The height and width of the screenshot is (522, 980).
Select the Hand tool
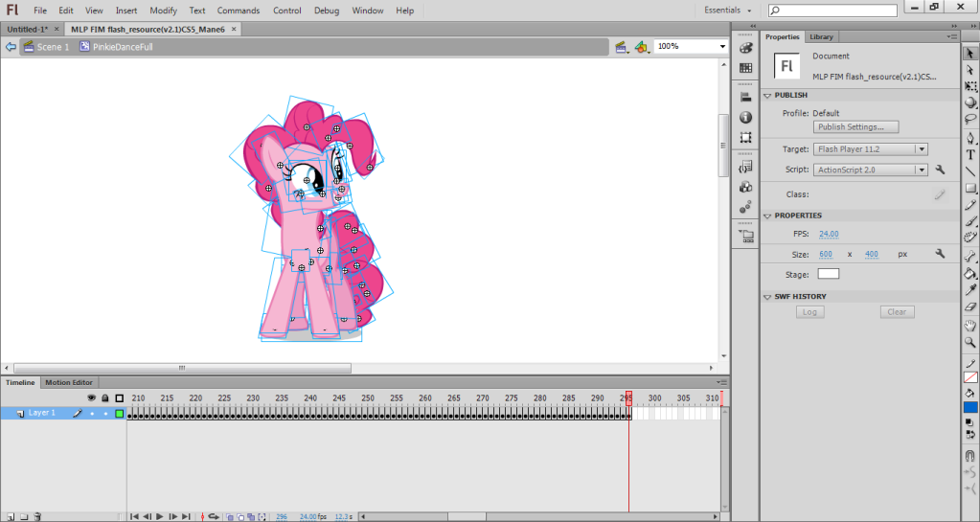coord(970,325)
